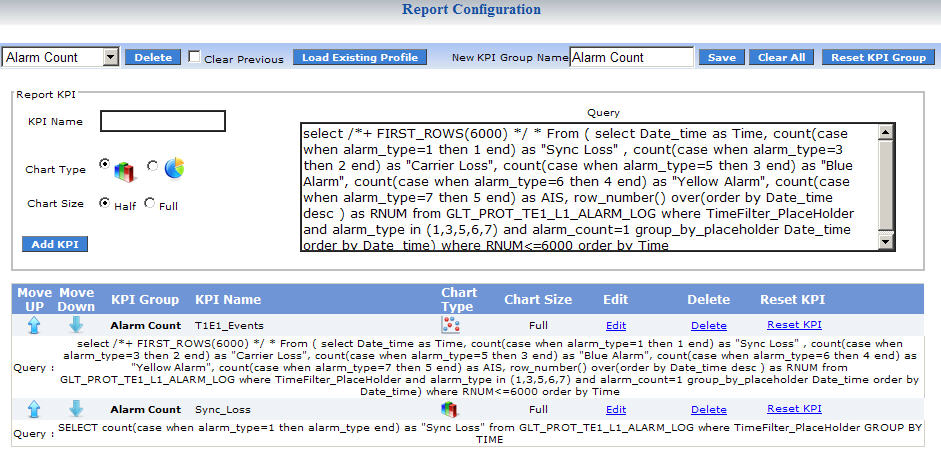Move T1E1_Events KPI up with arrow
This screenshot has width=941, height=452.
(34, 325)
